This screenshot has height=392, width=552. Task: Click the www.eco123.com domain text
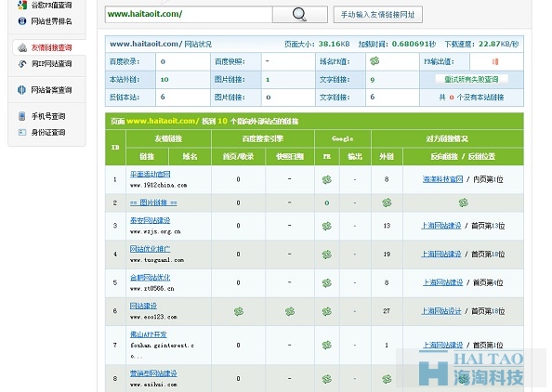[153, 317]
